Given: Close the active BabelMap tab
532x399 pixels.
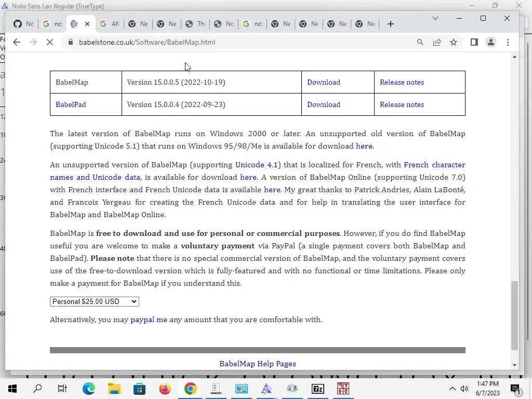Looking at the screenshot, I should [87, 24].
